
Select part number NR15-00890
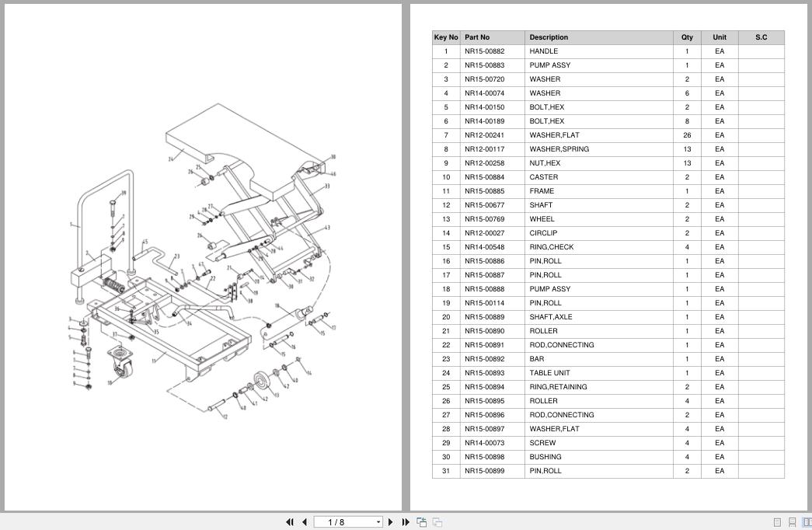pos(484,331)
